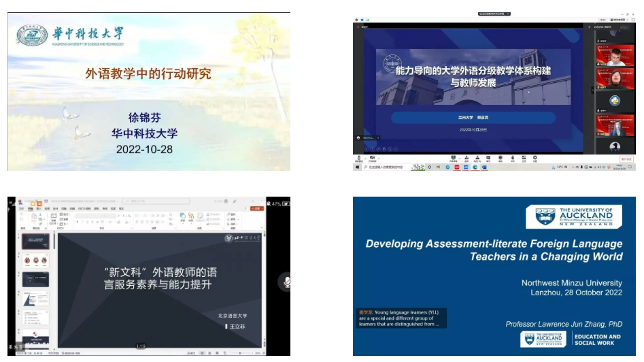Screen dimensions: 644x362
Task: Select the man with glasses video thumbnail
Action: pos(615,56)
